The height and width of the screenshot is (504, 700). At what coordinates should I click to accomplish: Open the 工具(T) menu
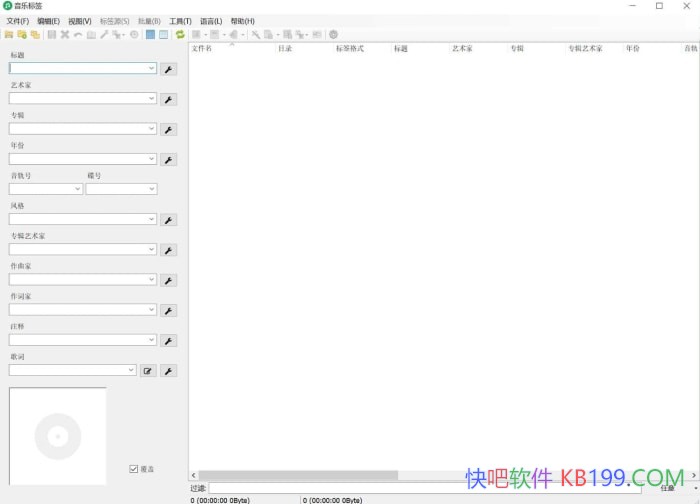tap(180, 21)
